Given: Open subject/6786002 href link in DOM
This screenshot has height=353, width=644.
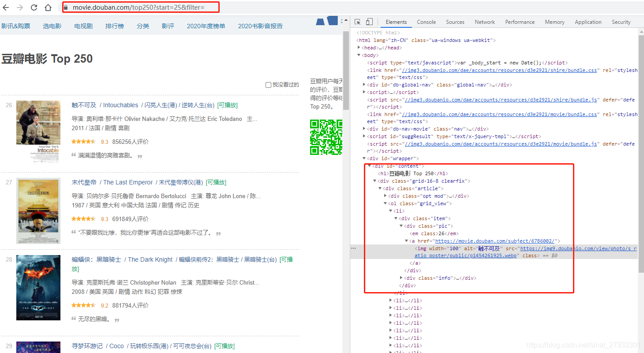Looking at the screenshot, I should [494, 241].
